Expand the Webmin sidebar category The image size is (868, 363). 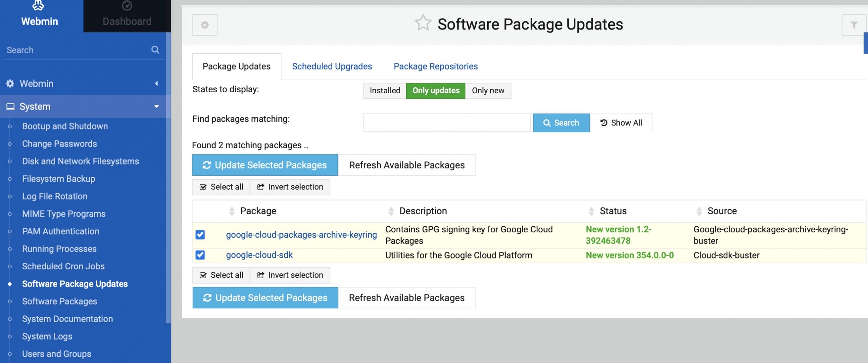click(83, 83)
